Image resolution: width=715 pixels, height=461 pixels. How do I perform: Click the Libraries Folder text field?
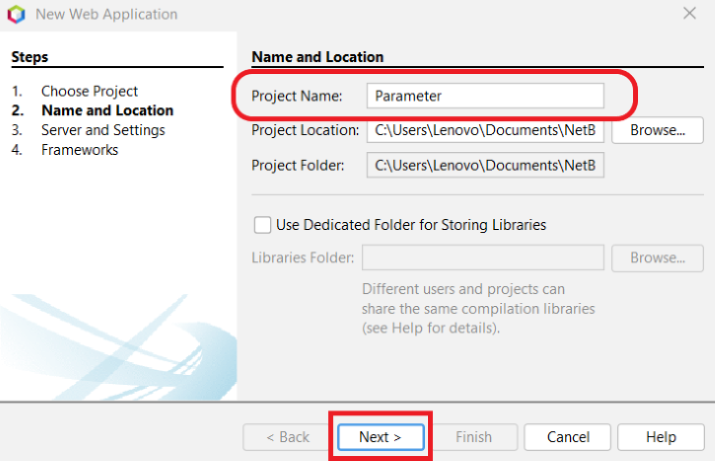[x=483, y=258]
